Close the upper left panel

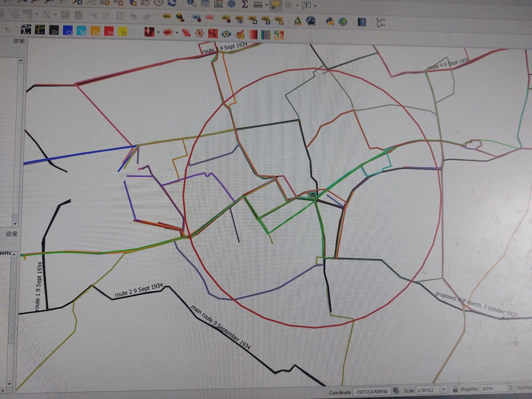pos(22,41)
